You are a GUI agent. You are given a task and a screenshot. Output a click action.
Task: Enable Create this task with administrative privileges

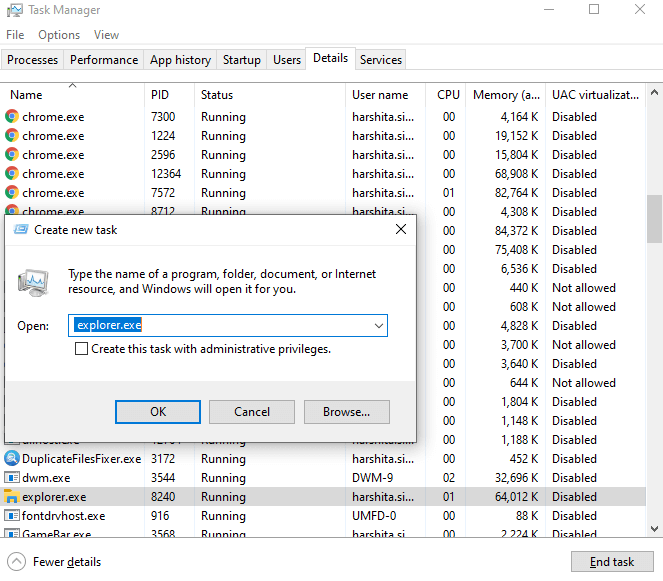[x=82, y=349]
